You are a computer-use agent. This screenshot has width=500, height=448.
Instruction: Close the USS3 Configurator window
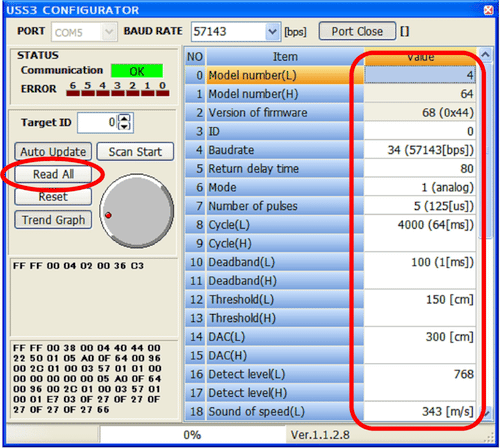tap(488, 10)
